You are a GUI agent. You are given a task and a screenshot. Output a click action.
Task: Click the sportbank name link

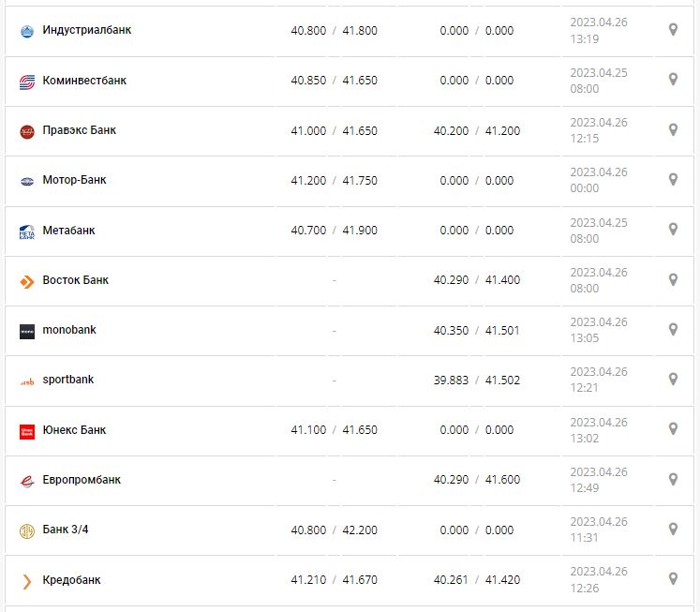click(68, 380)
